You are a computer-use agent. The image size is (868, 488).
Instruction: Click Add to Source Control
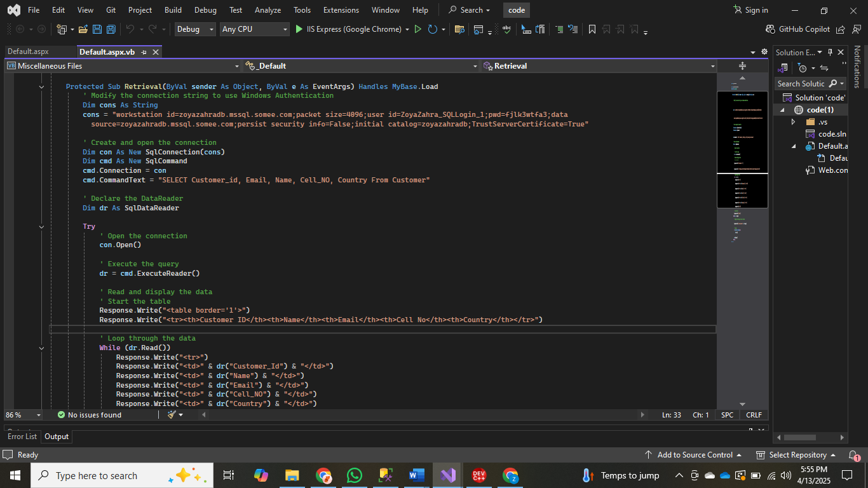(x=693, y=455)
